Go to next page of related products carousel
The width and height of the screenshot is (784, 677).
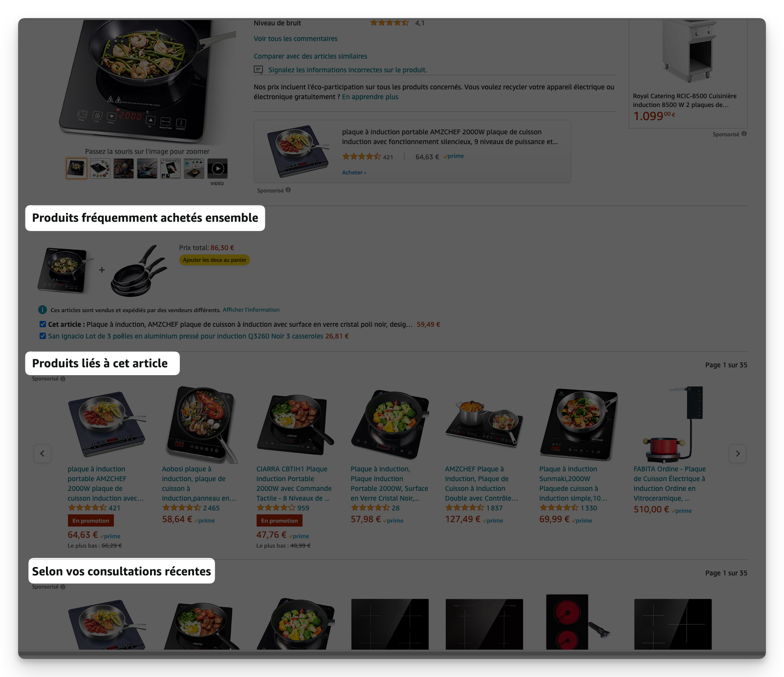pos(738,453)
